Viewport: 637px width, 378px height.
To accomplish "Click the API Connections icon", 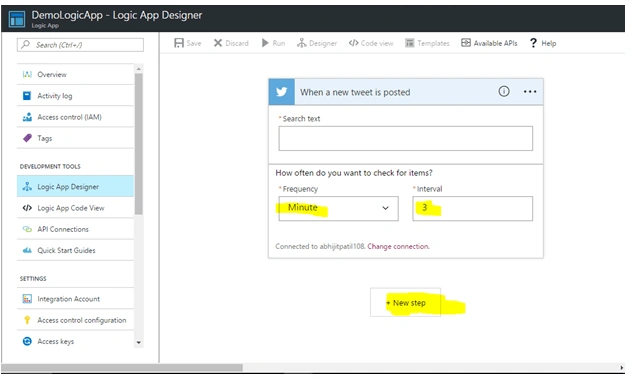I will (x=27, y=229).
